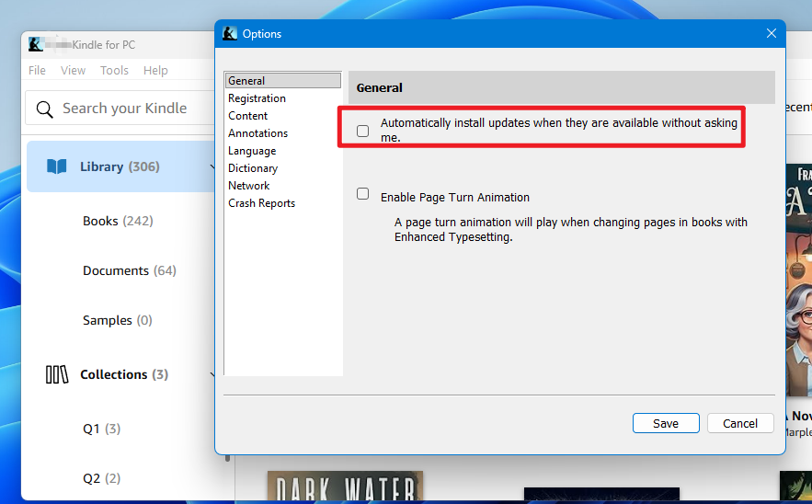Screen dimensions: 812x504
Task: Collapse the Collections section chevron
Action: 212,374
